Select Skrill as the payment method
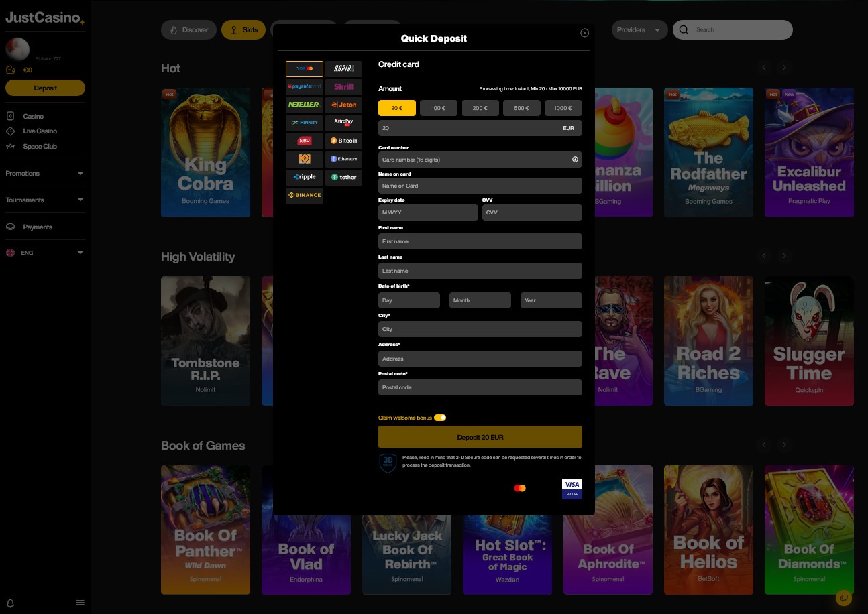 pyautogui.click(x=343, y=86)
